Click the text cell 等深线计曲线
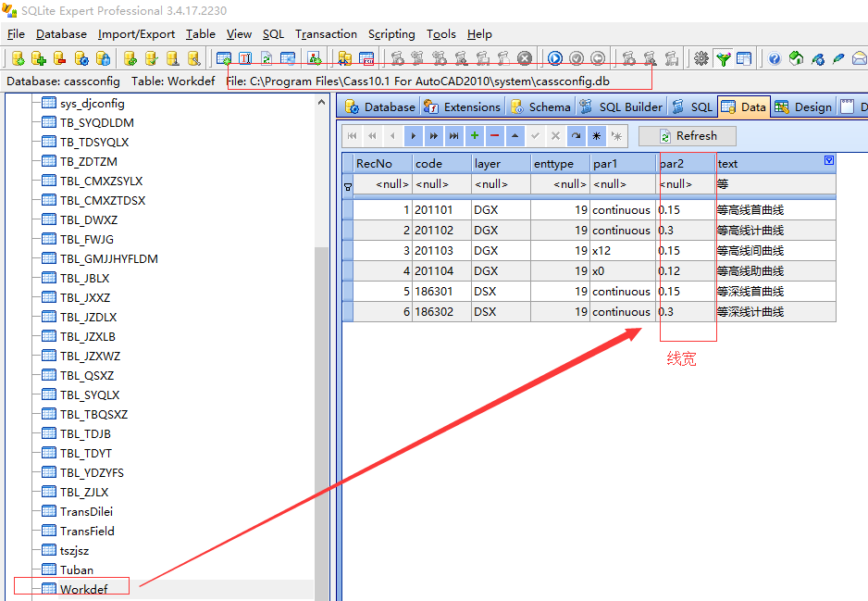This screenshot has height=601, width=868. [775, 311]
